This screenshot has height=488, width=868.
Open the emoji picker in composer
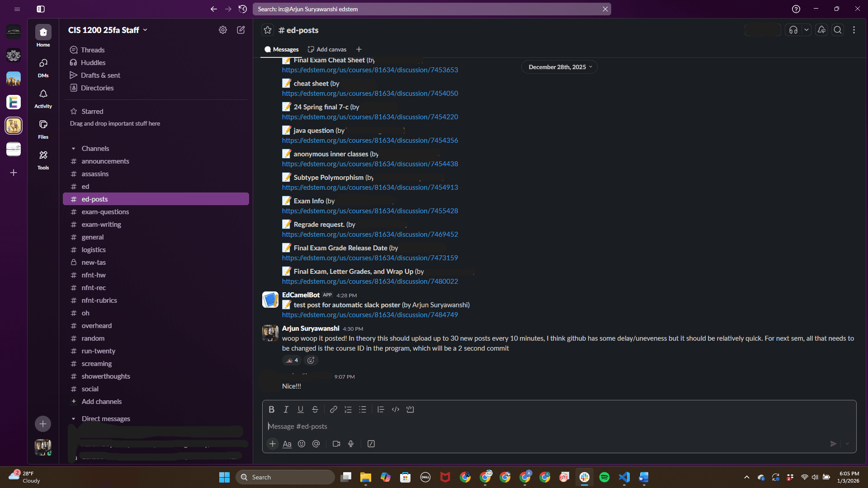tap(302, 444)
